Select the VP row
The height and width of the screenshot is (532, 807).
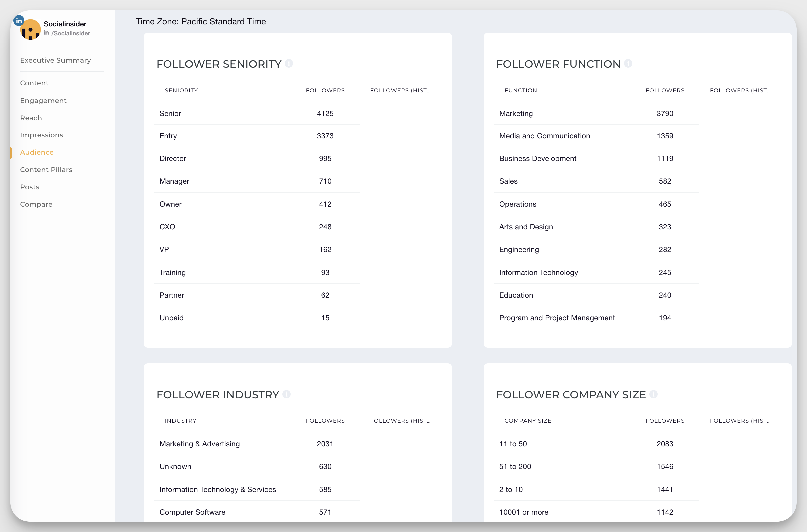257,250
